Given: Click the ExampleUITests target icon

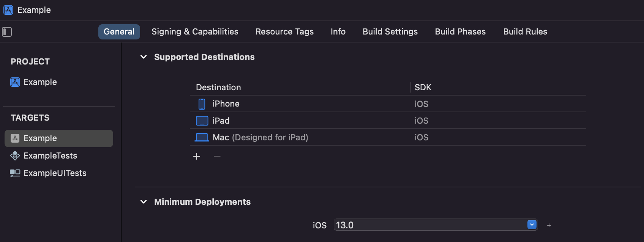Looking at the screenshot, I should [x=15, y=173].
